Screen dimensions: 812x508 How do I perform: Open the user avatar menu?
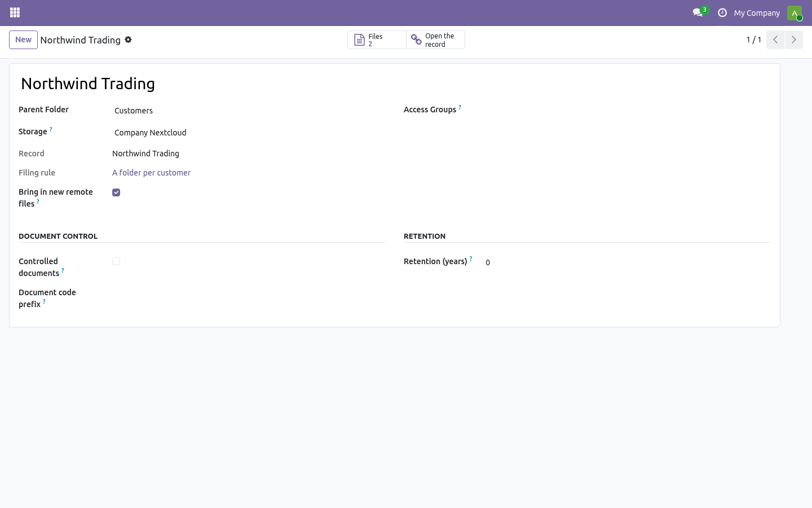[795, 12]
